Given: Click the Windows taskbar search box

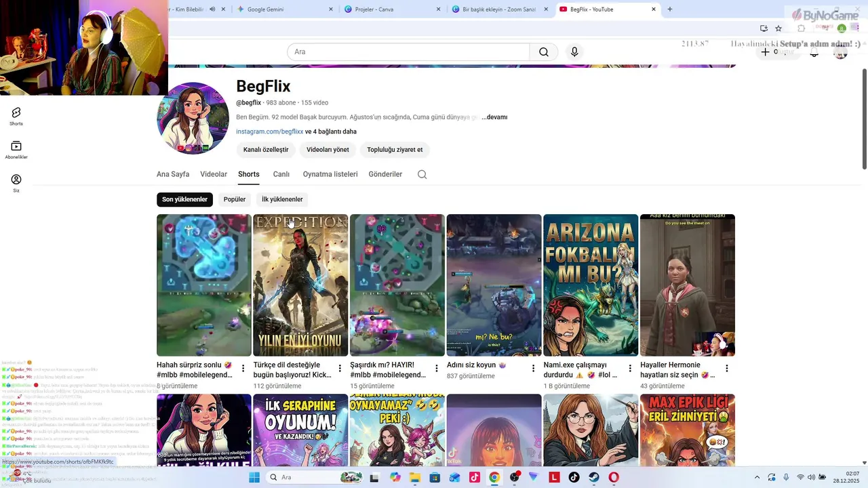Looking at the screenshot, I should [x=314, y=477].
